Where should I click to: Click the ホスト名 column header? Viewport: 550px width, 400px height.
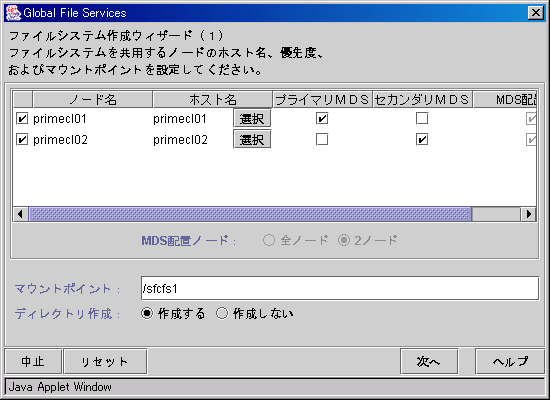(213, 100)
